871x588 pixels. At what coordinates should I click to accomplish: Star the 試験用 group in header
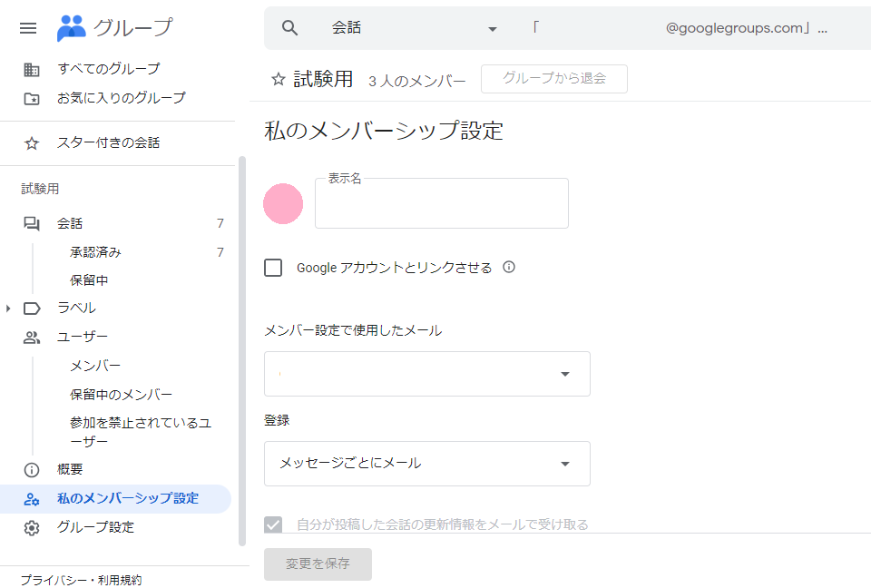coord(279,80)
